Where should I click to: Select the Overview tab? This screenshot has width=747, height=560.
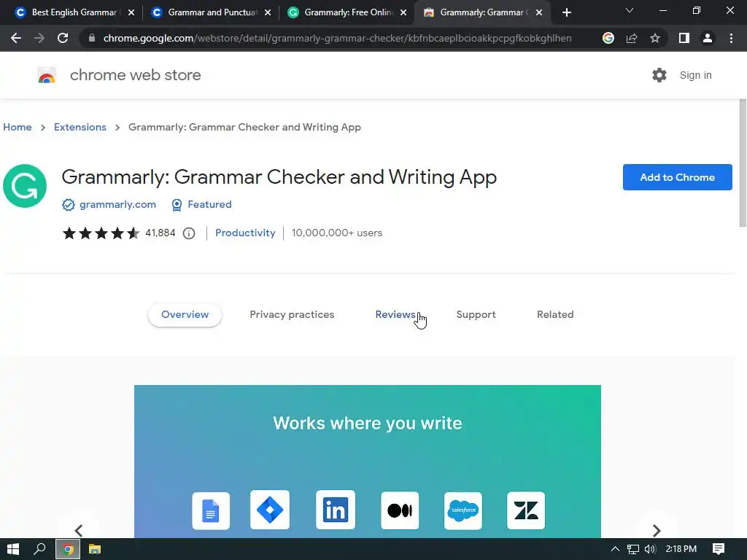tap(185, 315)
